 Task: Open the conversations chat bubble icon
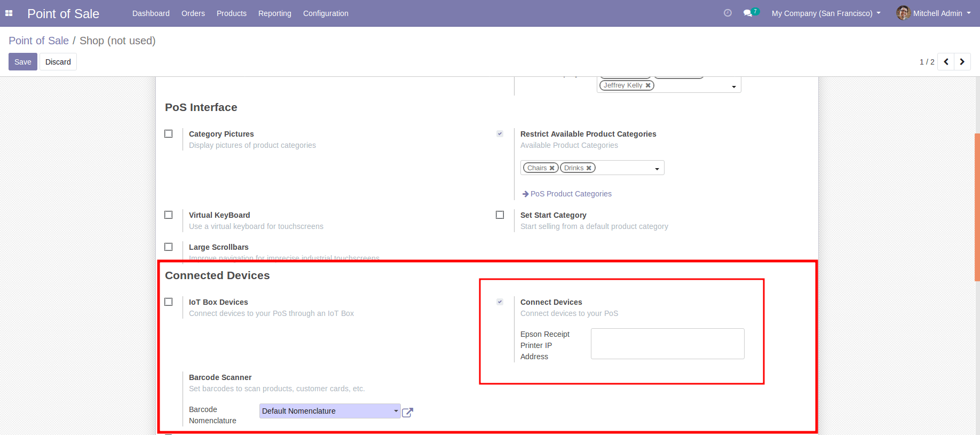[748, 13]
